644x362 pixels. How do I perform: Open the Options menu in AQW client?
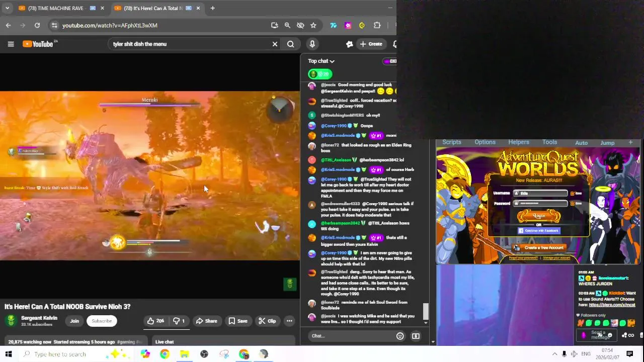click(485, 142)
